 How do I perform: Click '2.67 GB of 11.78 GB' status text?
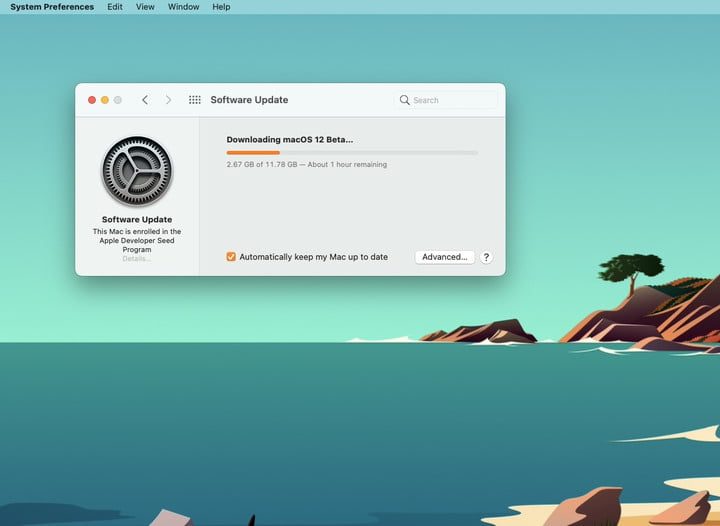(262, 164)
